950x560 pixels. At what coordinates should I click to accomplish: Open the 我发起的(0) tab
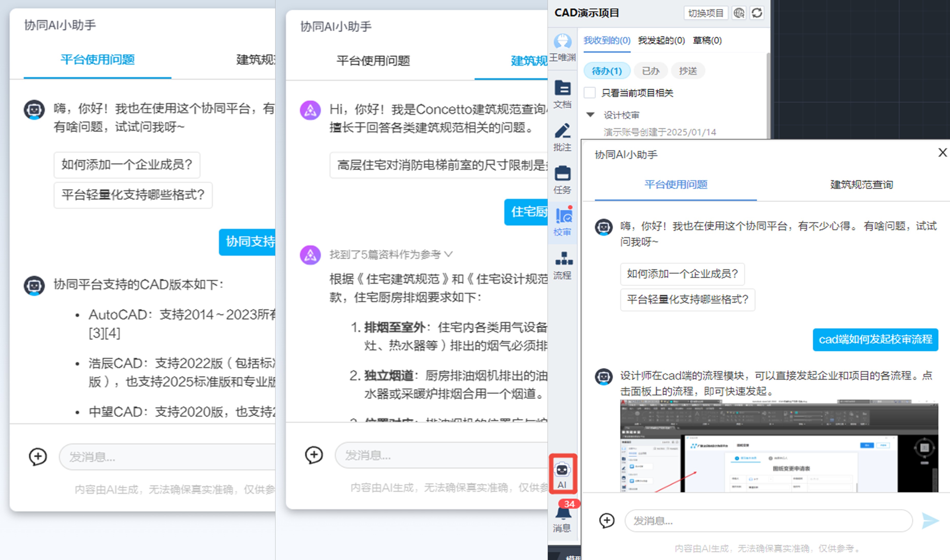click(661, 40)
